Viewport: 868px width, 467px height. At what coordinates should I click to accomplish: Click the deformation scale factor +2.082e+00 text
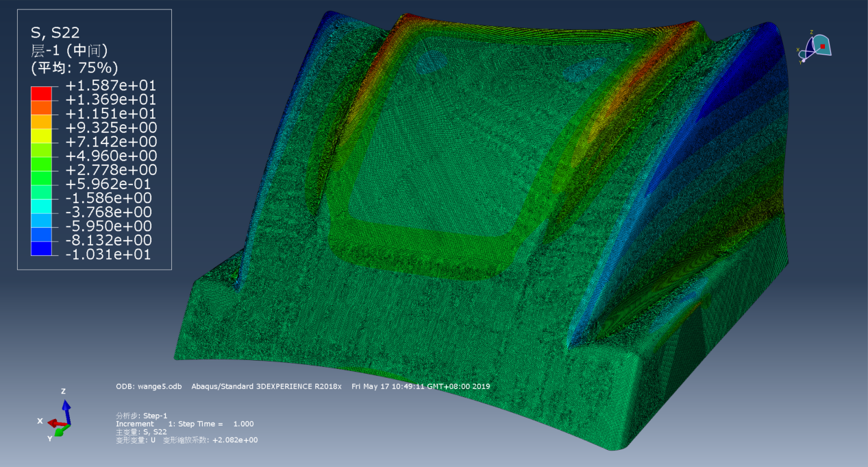[x=235, y=440]
